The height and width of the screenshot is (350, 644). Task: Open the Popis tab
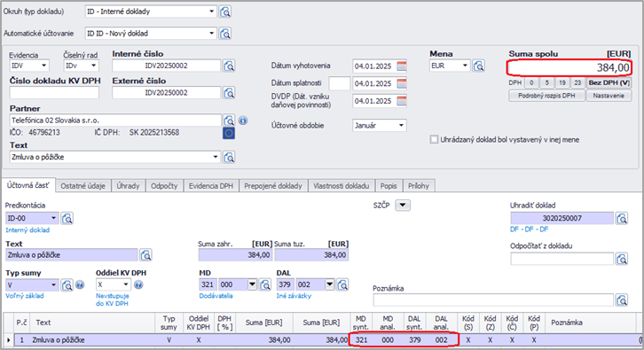pos(389,186)
